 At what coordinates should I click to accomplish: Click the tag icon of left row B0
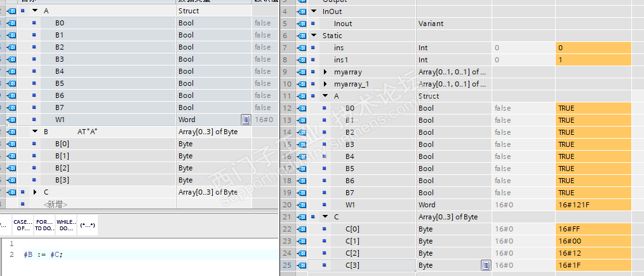coord(11,23)
